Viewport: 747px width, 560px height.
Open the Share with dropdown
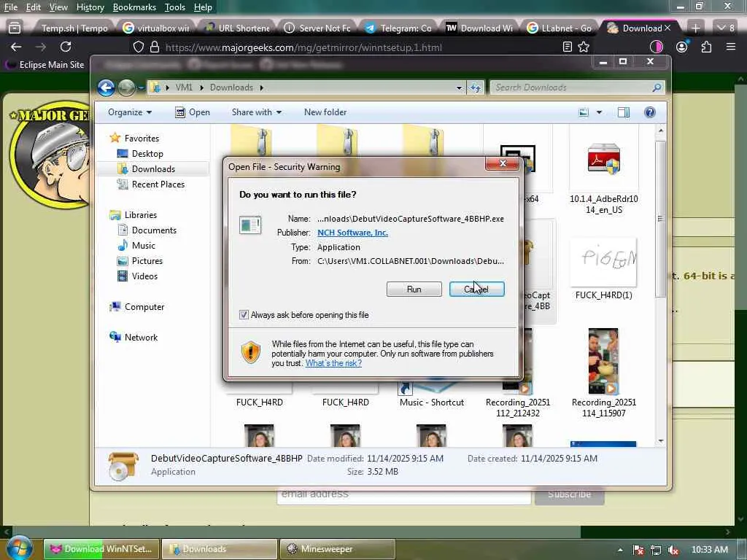tap(256, 112)
